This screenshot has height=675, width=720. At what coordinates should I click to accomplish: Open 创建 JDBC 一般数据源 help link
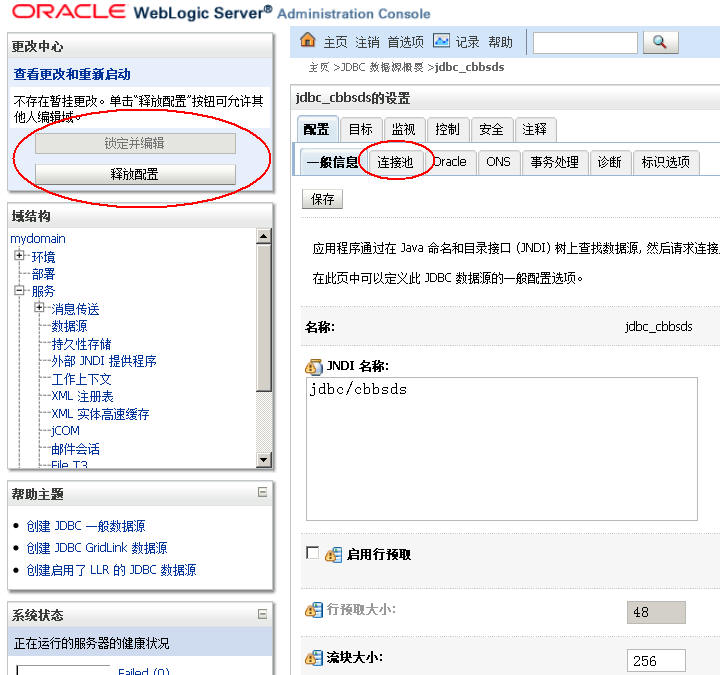coord(86,526)
